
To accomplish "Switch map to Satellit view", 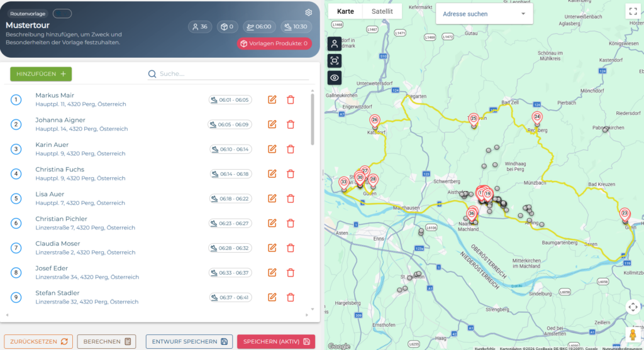I will click(382, 11).
